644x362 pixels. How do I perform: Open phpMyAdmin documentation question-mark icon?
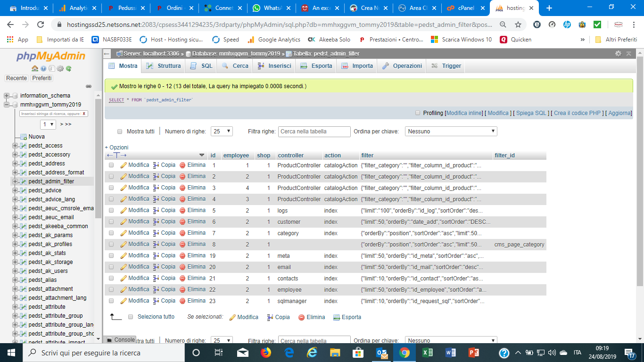(x=43, y=68)
